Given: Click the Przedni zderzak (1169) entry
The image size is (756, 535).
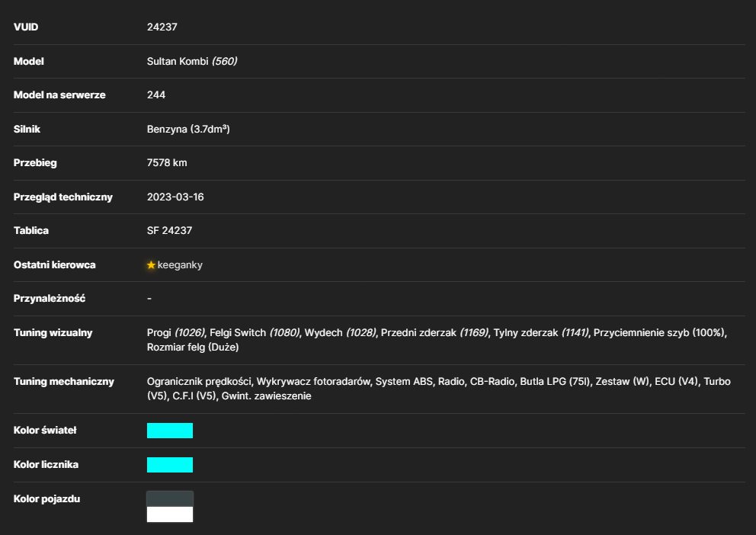Looking at the screenshot, I should click(435, 332).
